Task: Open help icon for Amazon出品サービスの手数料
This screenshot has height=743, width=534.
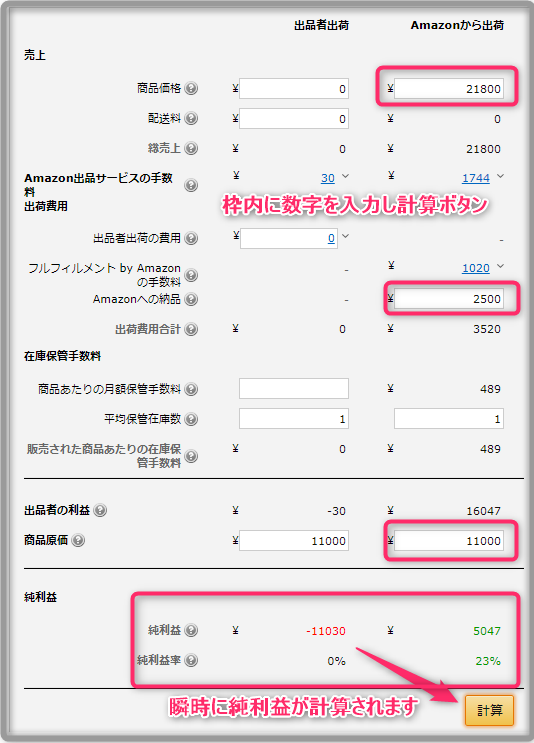Action: click(x=191, y=185)
